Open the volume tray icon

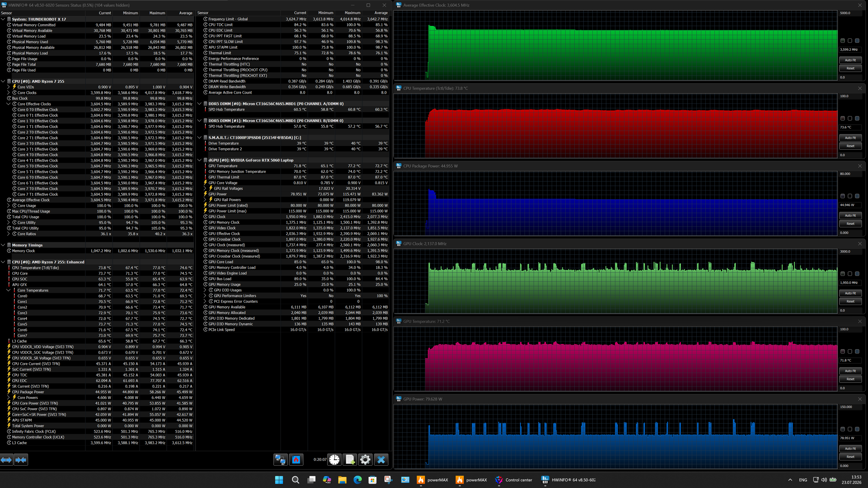pyautogui.click(x=824, y=480)
